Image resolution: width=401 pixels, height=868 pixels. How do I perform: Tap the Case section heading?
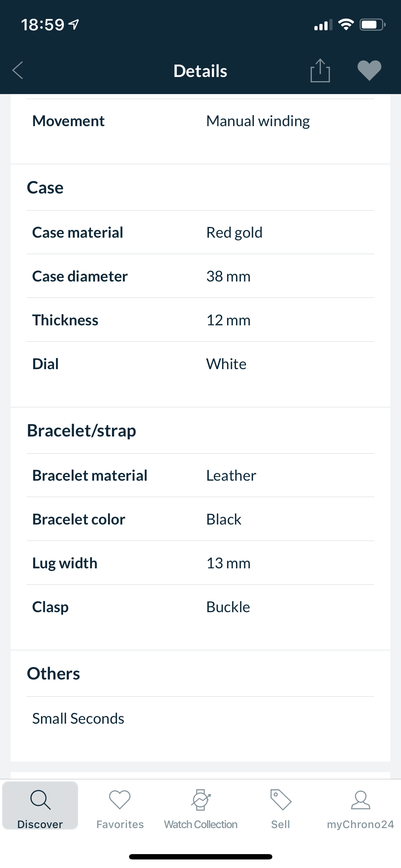45,188
